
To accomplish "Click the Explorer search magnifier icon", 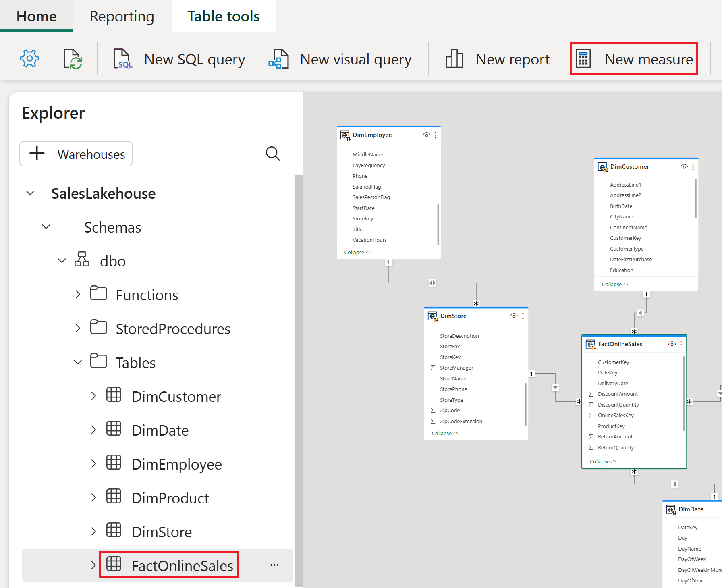I will [x=273, y=154].
